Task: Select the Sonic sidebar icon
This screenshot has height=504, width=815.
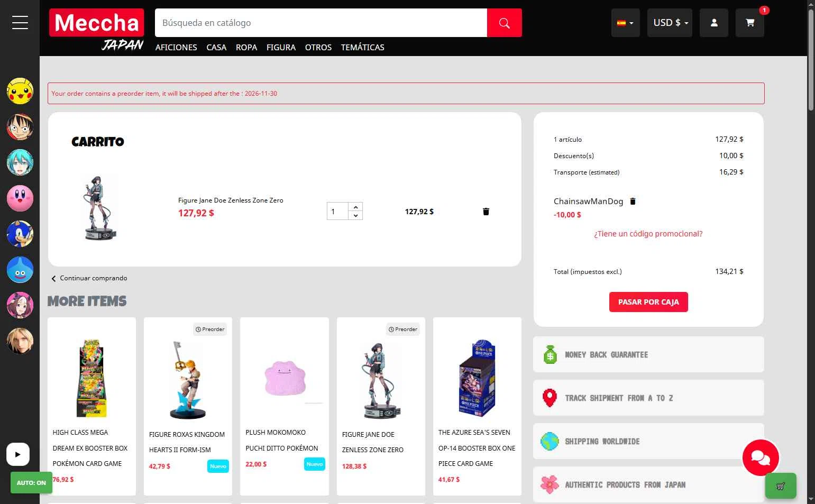Action: (20, 234)
